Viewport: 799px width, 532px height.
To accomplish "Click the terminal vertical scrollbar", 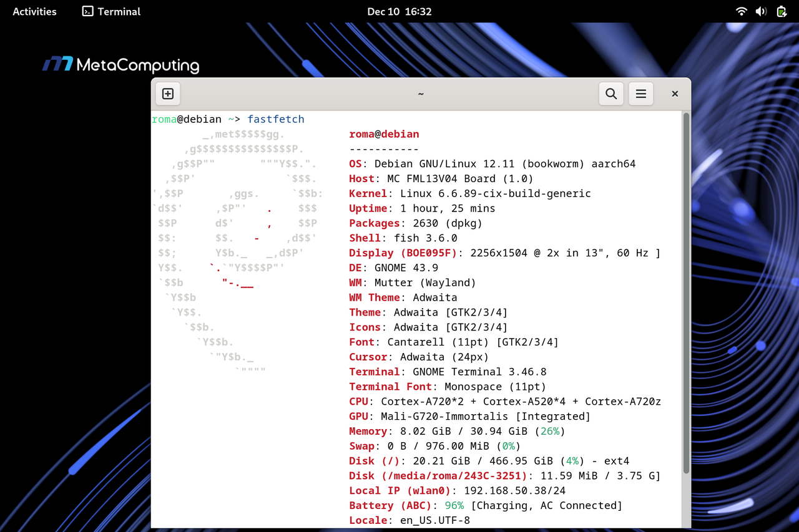I will (x=687, y=293).
